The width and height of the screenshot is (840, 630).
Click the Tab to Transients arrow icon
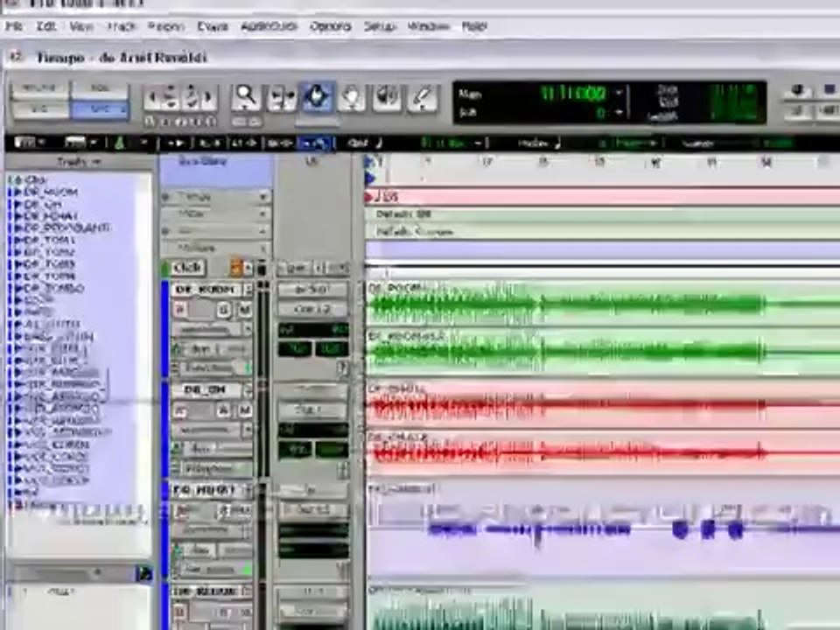[x=175, y=143]
